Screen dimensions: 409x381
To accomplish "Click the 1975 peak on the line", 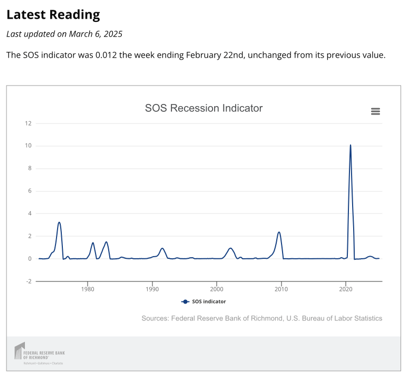I will pos(59,222).
